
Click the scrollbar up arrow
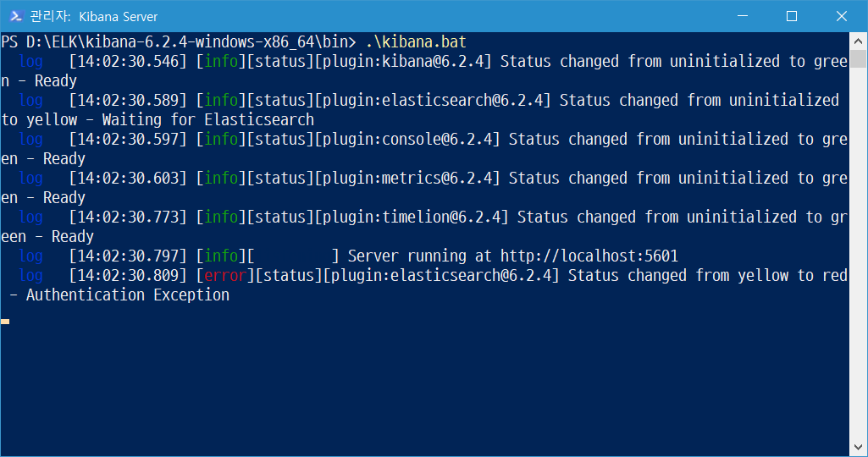click(858, 41)
